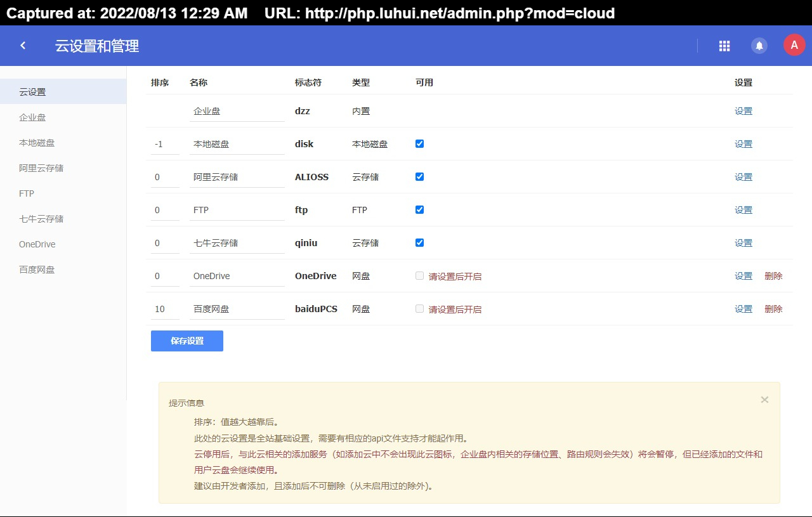This screenshot has width=812, height=517.
Task: Click the 排序 field in OneDrive row
Action: pyautogui.click(x=165, y=276)
